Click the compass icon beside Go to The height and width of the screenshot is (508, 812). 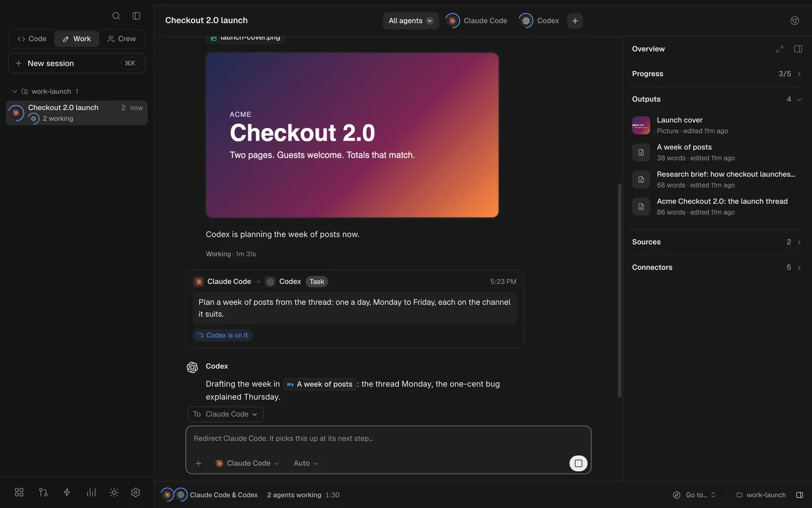(677, 495)
